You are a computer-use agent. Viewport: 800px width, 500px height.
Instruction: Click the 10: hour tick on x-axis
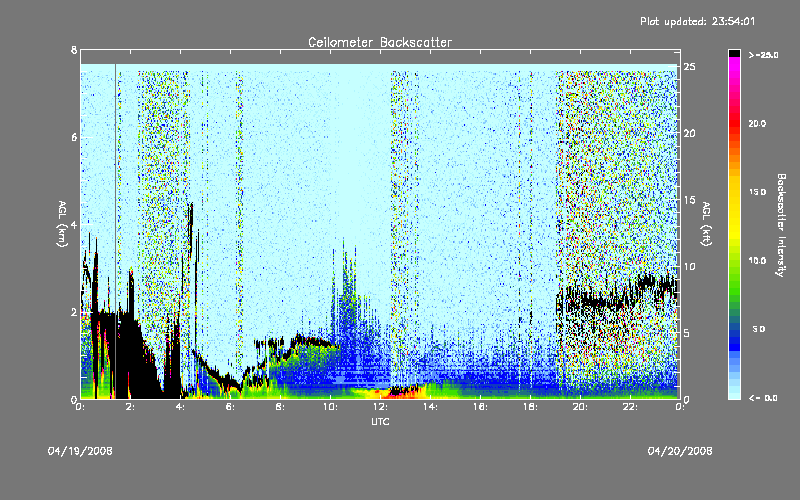tap(330, 407)
